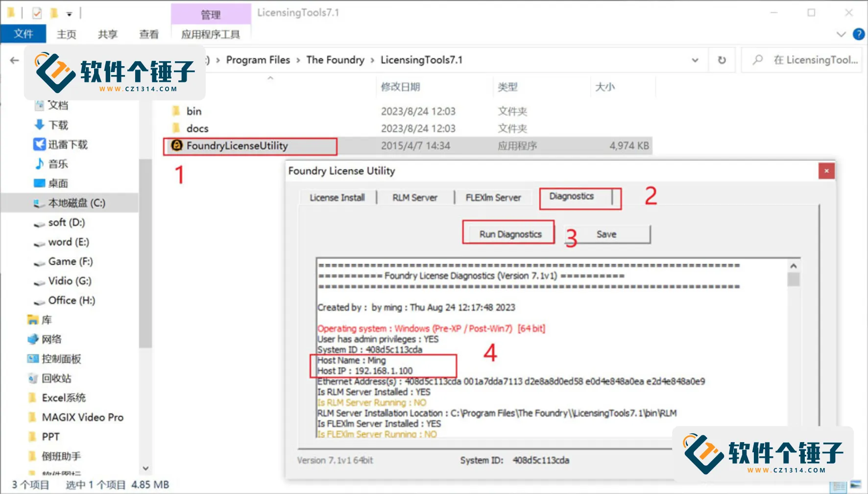Image resolution: width=868 pixels, height=494 pixels.
Task: Click the Operating system line in output
Action: pos(431,328)
